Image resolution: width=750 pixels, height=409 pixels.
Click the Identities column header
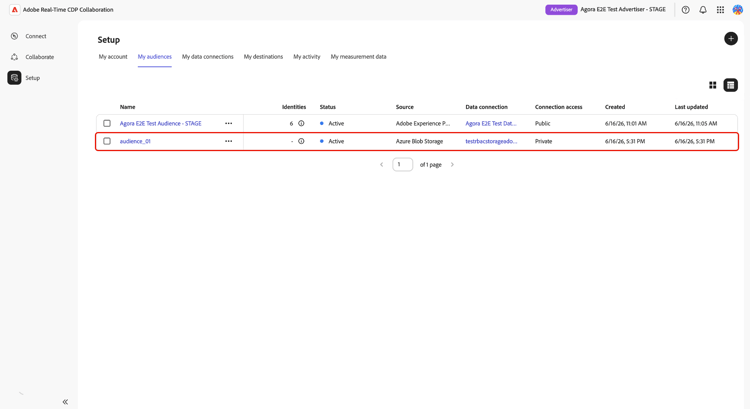coord(294,107)
